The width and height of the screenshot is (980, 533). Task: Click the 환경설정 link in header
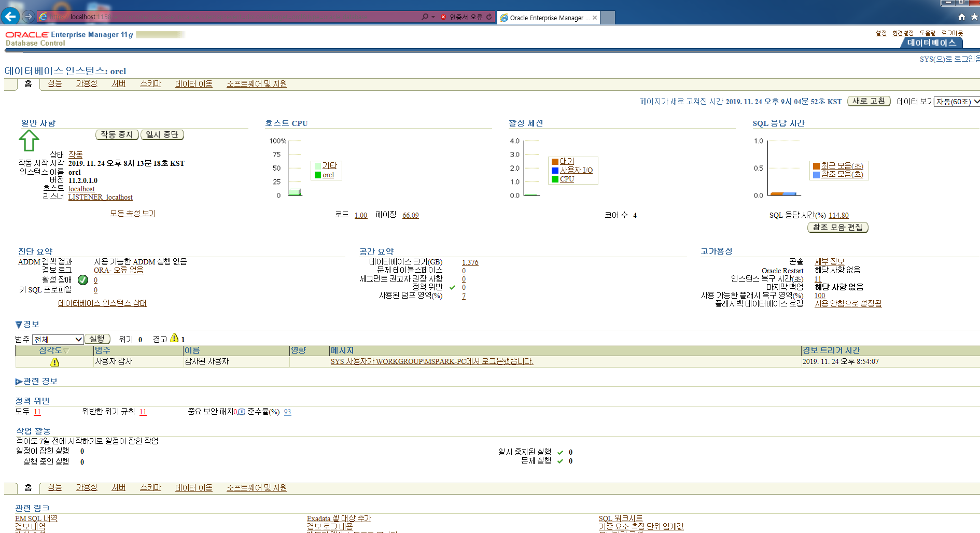[x=903, y=33]
